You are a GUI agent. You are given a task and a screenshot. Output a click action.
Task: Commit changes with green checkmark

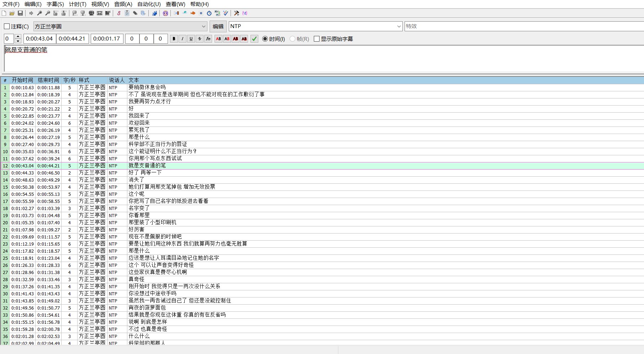(254, 39)
